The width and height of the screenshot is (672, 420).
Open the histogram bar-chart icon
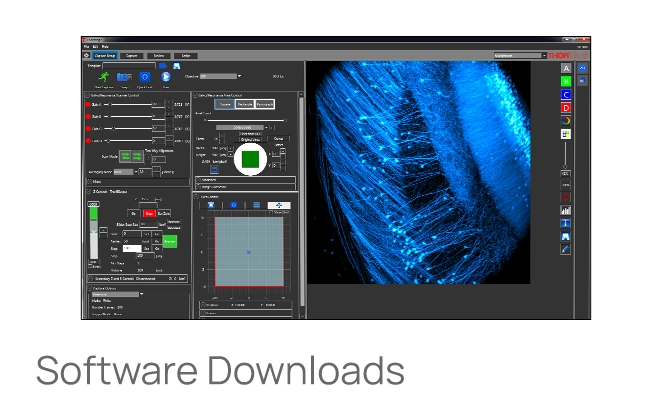[x=566, y=210]
